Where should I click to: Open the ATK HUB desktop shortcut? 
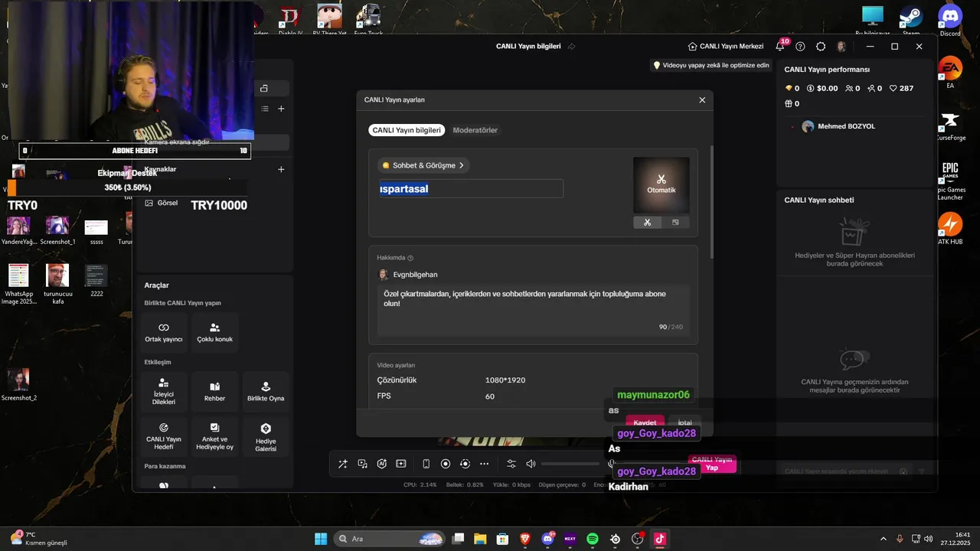[950, 229]
